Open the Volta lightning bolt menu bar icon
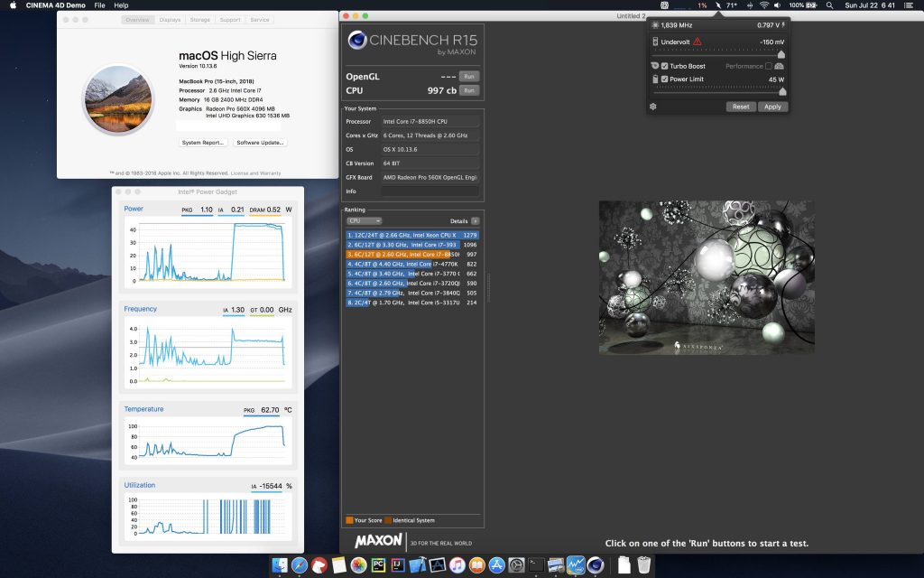This screenshot has height=578, width=924. tap(717, 5)
